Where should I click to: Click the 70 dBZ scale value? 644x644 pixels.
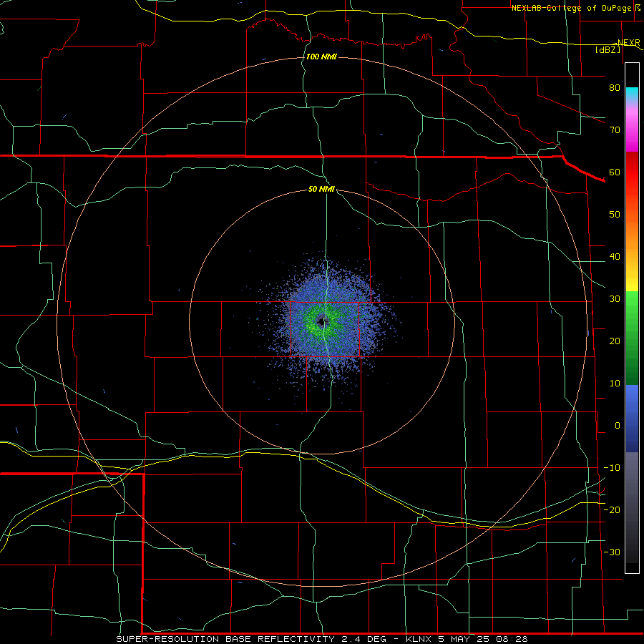615,130
